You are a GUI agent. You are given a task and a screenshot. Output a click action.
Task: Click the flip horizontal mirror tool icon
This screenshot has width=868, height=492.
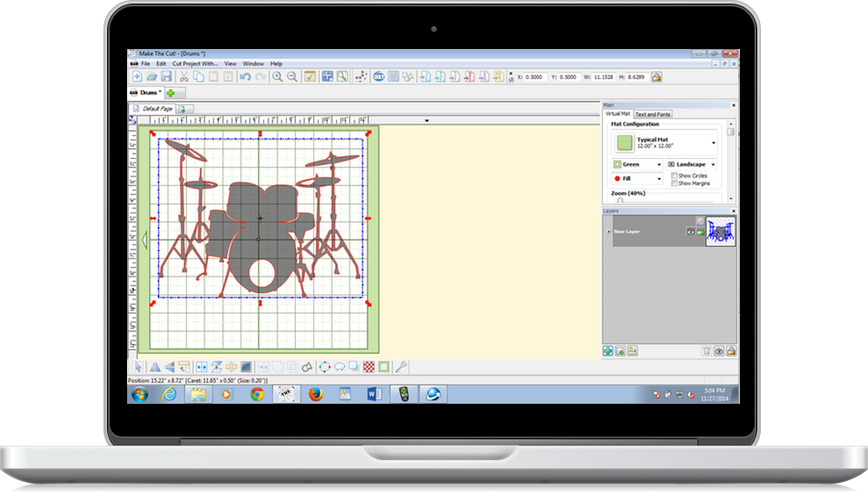point(153,367)
